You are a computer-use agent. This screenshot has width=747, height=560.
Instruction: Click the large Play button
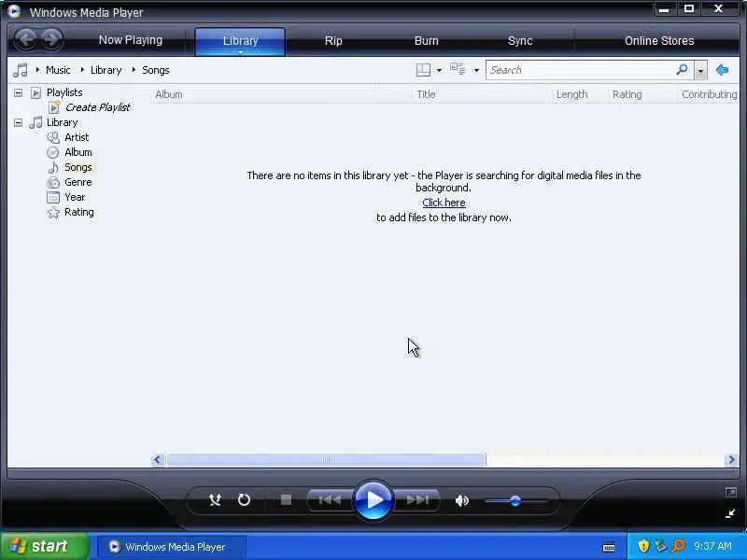373,500
